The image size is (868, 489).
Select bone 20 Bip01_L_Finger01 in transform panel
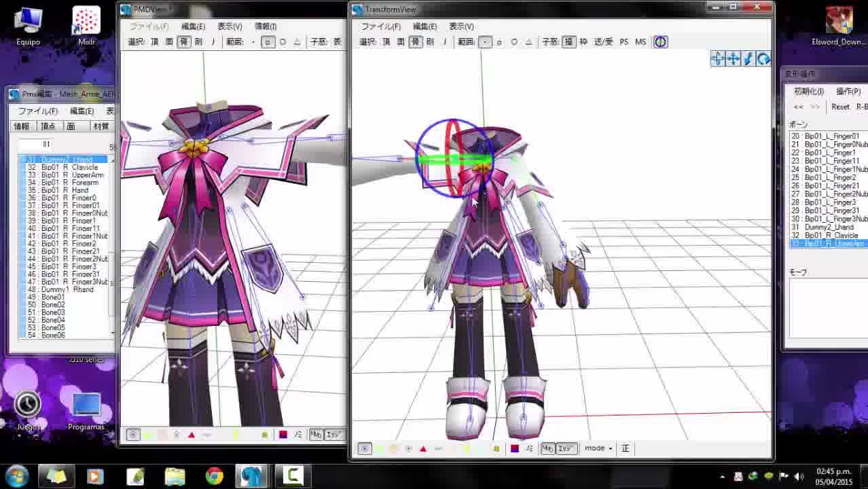tap(829, 136)
